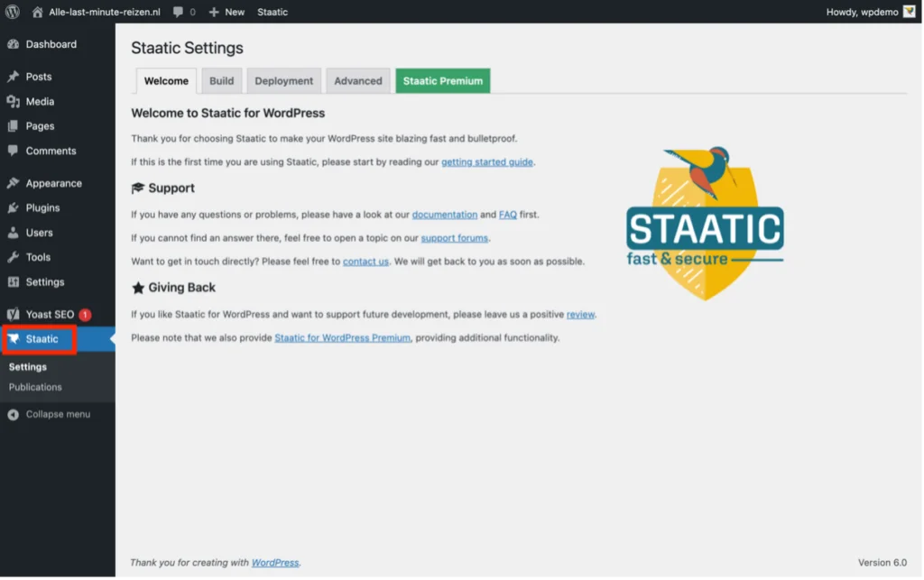Click Collapse menu text

coord(59,415)
